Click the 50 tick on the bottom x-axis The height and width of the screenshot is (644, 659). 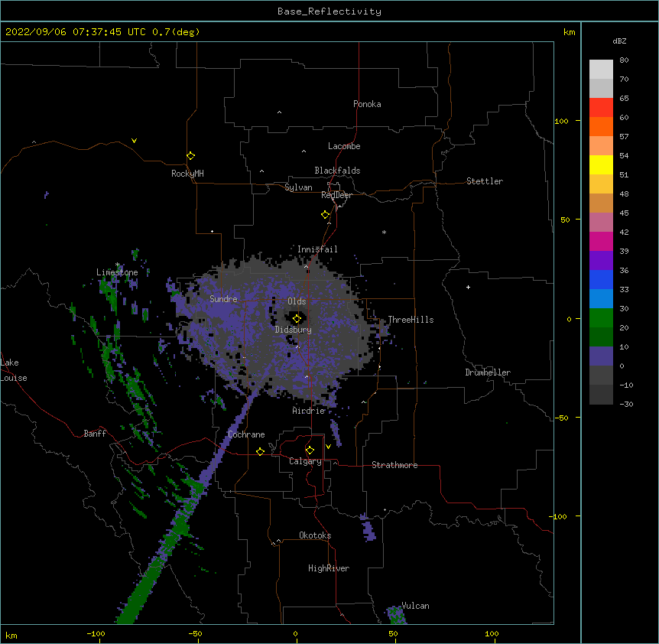393,633
